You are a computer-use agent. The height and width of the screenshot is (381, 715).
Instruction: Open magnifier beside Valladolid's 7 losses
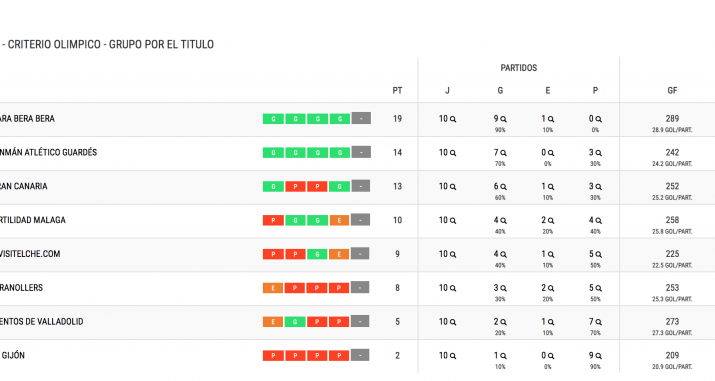click(x=599, y=322)
